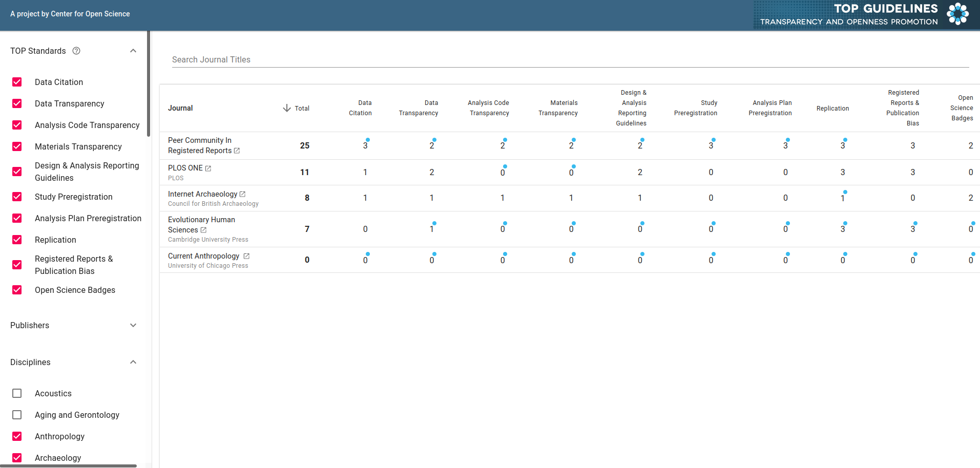
Task: Uncheck Study Preregistration checkbox
Action: coord(17,197)
